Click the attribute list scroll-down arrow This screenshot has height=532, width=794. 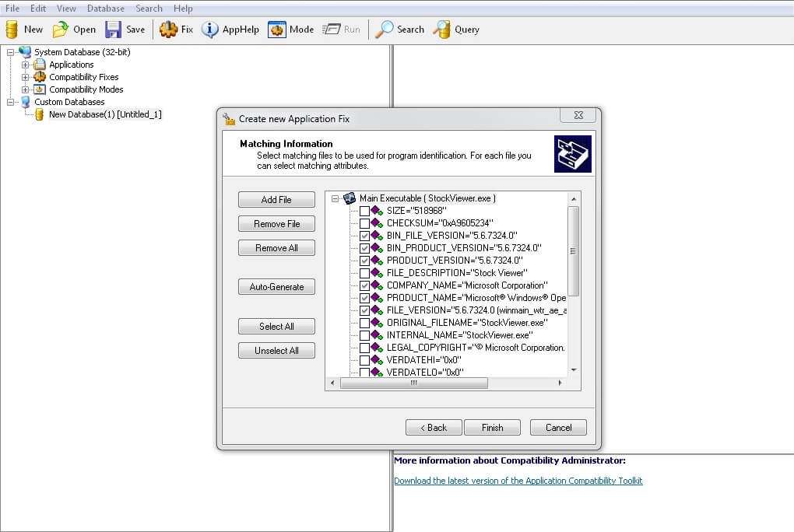(x=573, y=369)
